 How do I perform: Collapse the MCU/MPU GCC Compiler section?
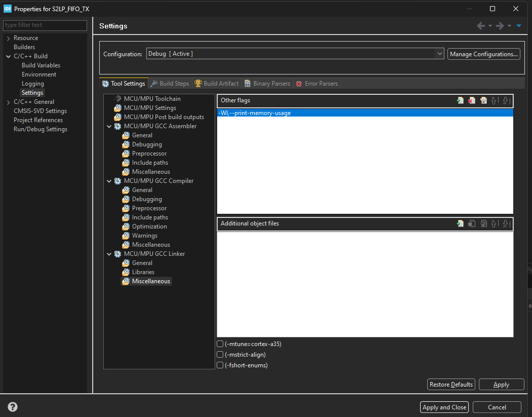pos(109,180)
